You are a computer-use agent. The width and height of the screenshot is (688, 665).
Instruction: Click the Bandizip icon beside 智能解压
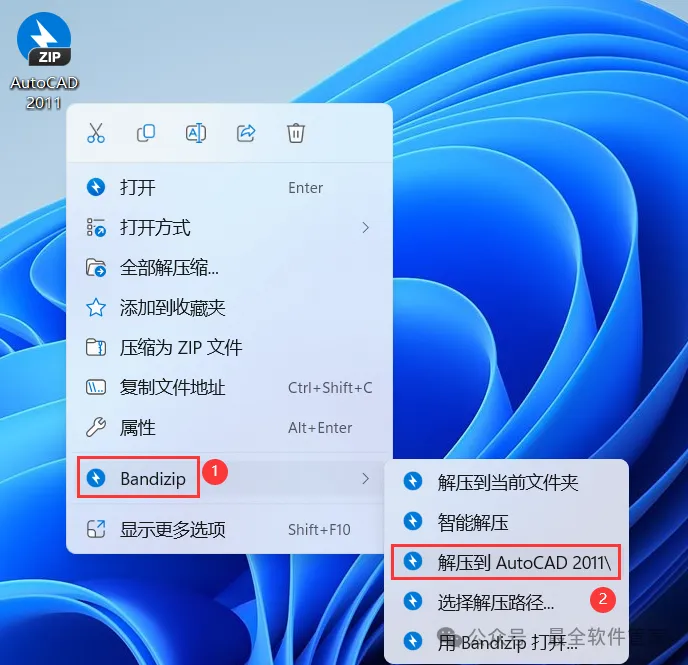(x=413, y=521)
